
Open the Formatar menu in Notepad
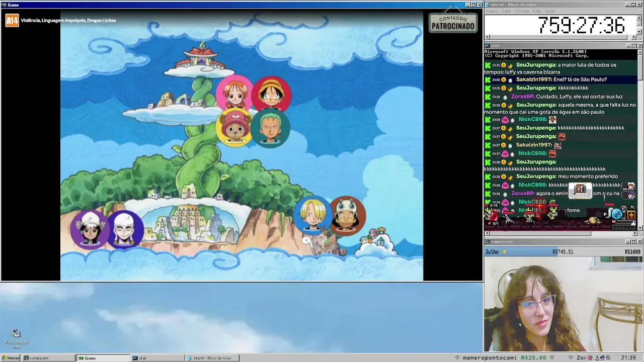tap(522, 11)
